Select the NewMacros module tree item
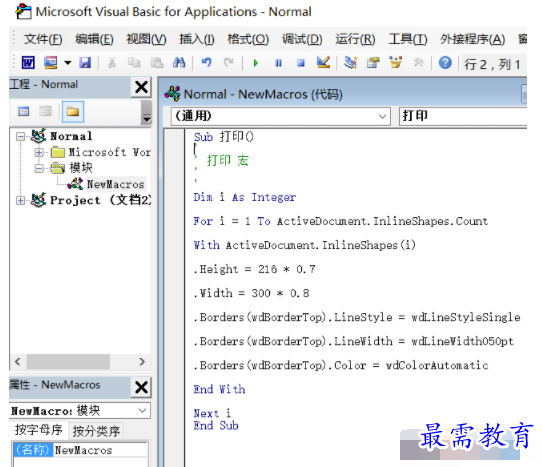542x467 pixels. click(x=115, y=184)
